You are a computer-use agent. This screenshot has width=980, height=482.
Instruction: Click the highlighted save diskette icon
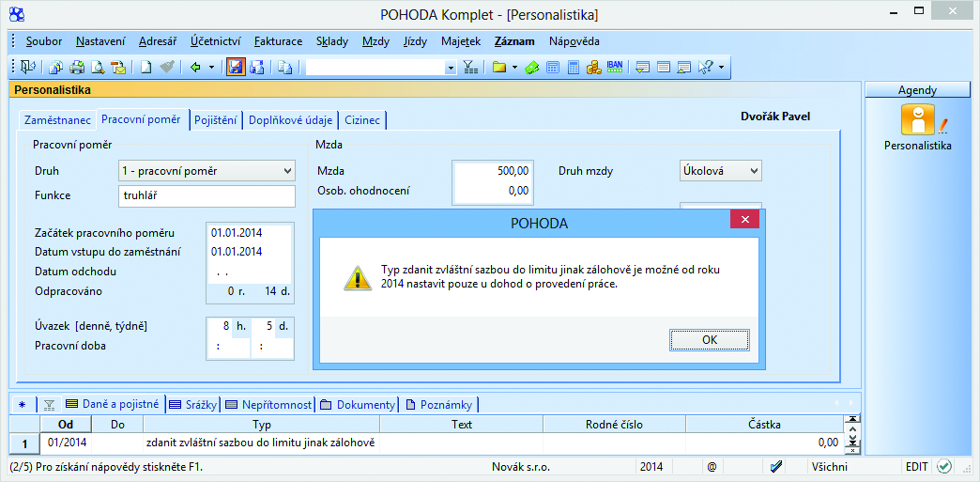click(x=236, y=67)
